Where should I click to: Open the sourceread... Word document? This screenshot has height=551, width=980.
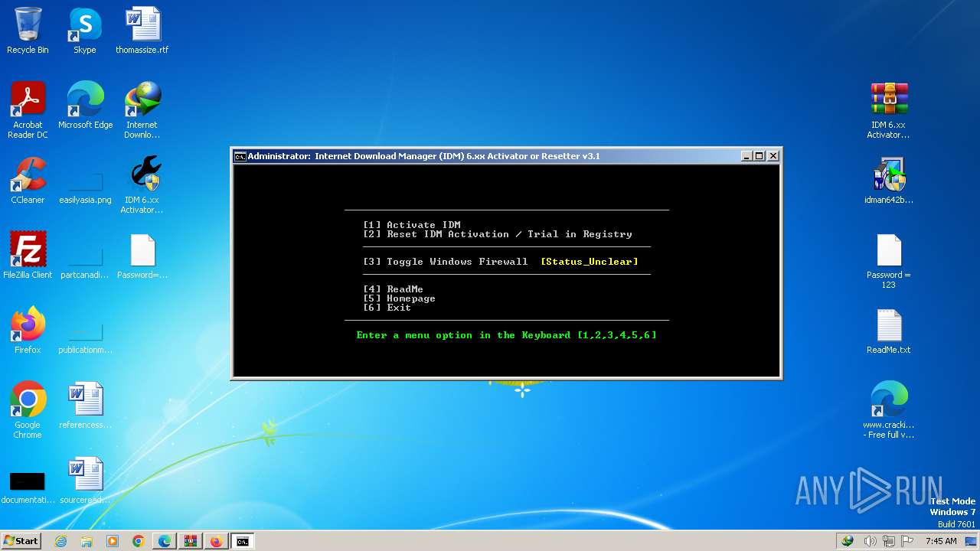point(85,481)
